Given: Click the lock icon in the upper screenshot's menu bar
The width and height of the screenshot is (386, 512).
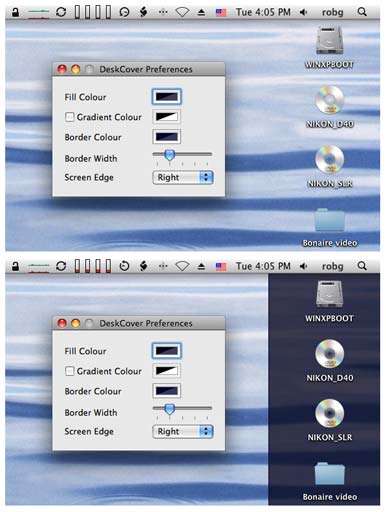Looking at the screenshot, I should 15,12.
